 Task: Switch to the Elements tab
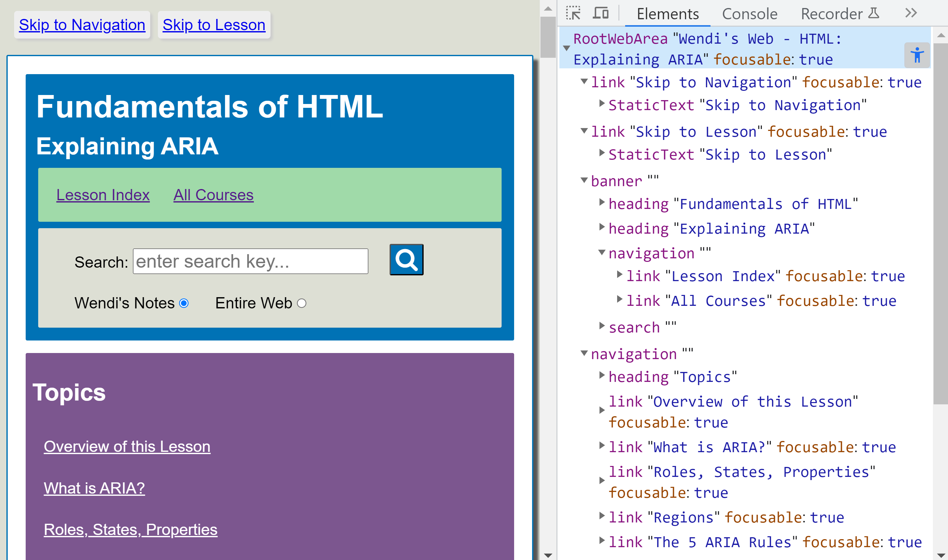(x=668, y=13)
